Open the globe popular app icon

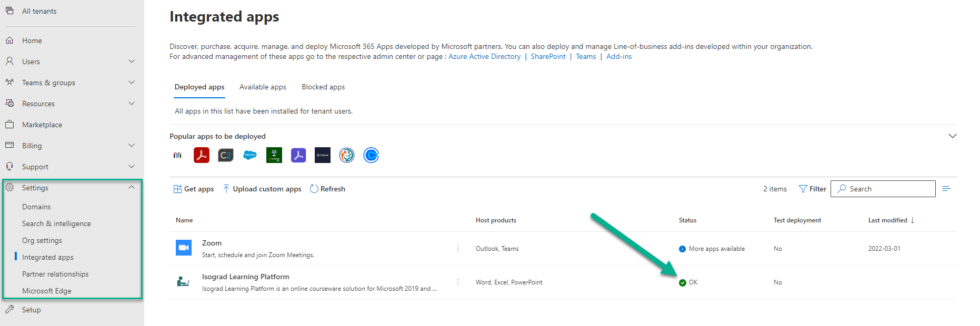[347, 155]
